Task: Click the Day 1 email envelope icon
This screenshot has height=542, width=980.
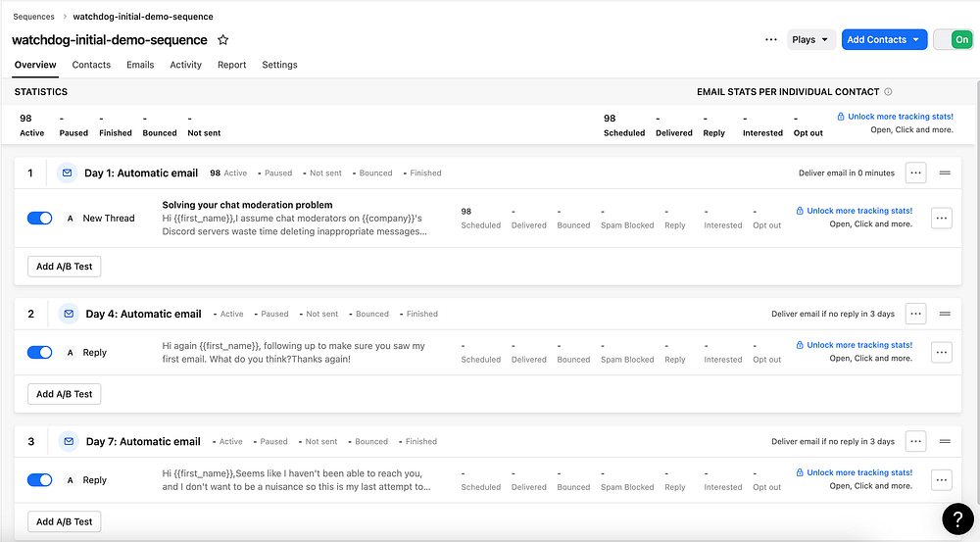Action: coord(68,173)
